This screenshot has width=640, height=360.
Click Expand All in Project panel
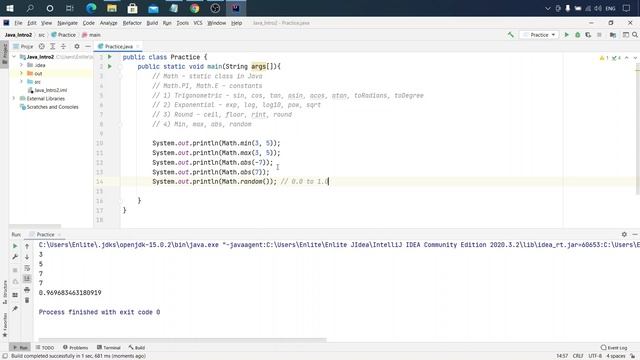point(53,47)
